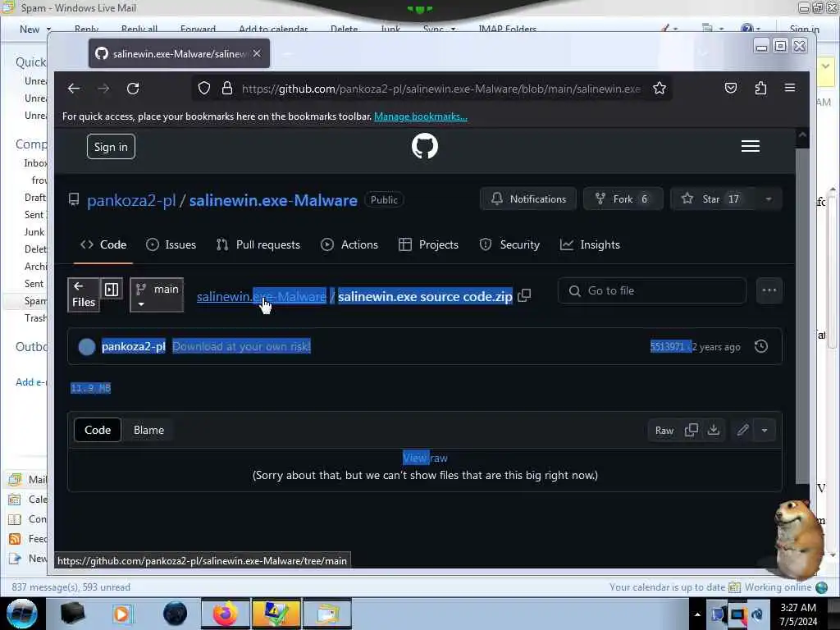Edit file pencil icon
840x630 pixels.
pyautogui.click(x=742, y=430)
